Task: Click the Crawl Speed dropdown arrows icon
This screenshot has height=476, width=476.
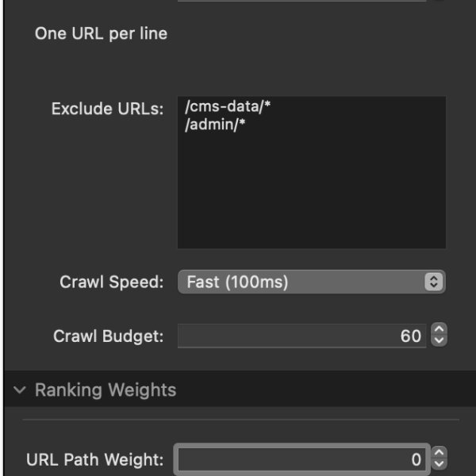Action: pyautogui.click(x=433, y=282)
